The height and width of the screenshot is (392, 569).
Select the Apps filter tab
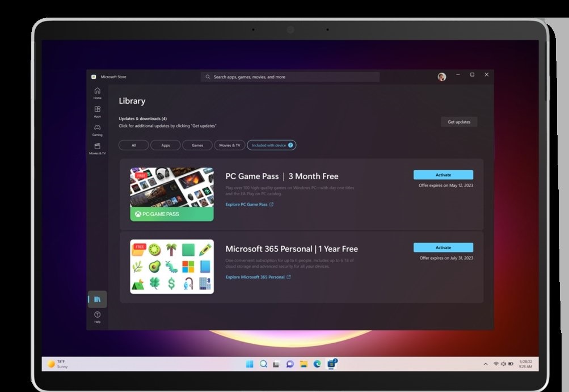pos(166,145)
